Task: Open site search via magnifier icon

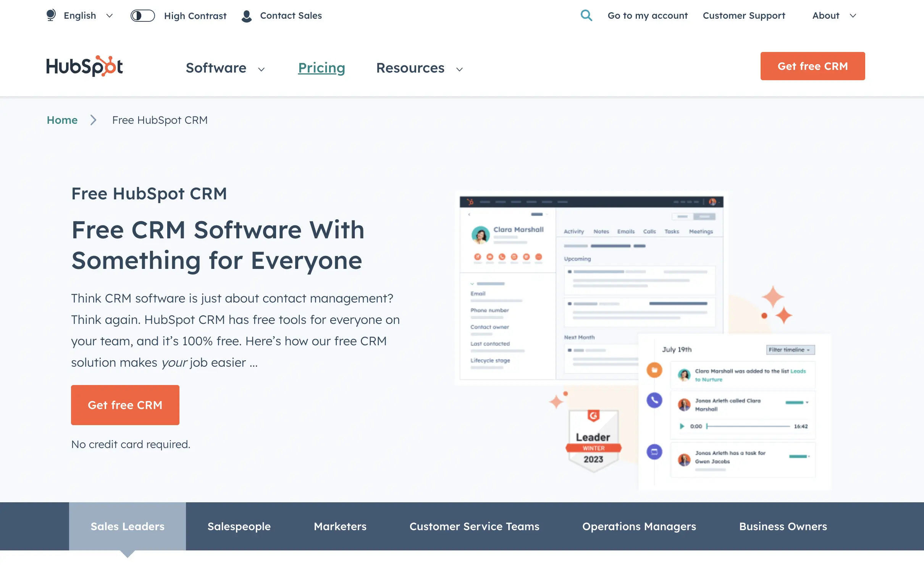Action: (586, 15)
